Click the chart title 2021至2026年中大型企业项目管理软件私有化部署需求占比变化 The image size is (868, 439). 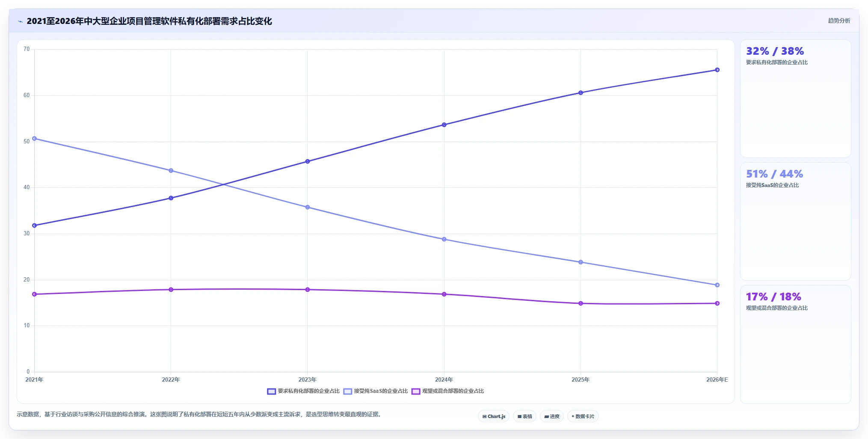pos(149,21)
